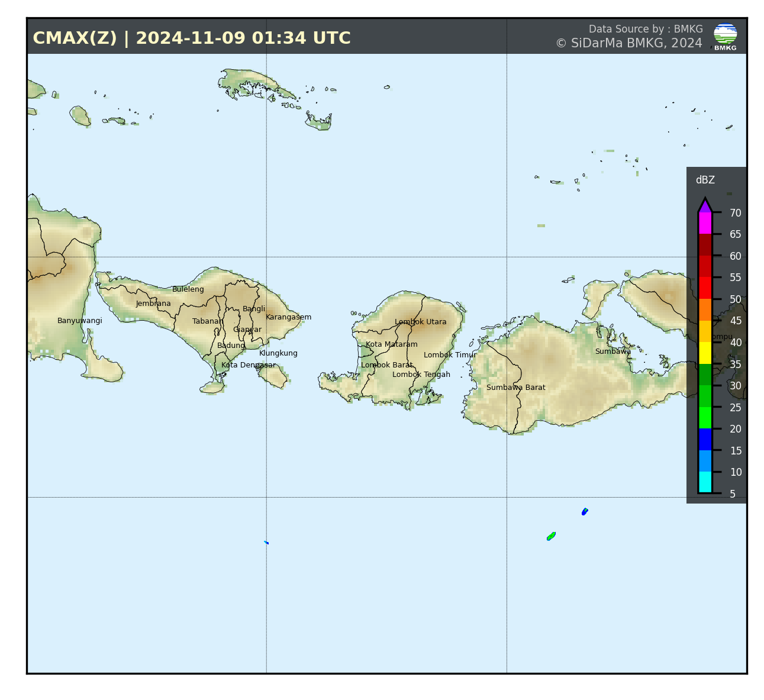Screen dimensions: 764x700
Task: Click the 15 tick label on colorbar
Action: click(x=735, y=451)
